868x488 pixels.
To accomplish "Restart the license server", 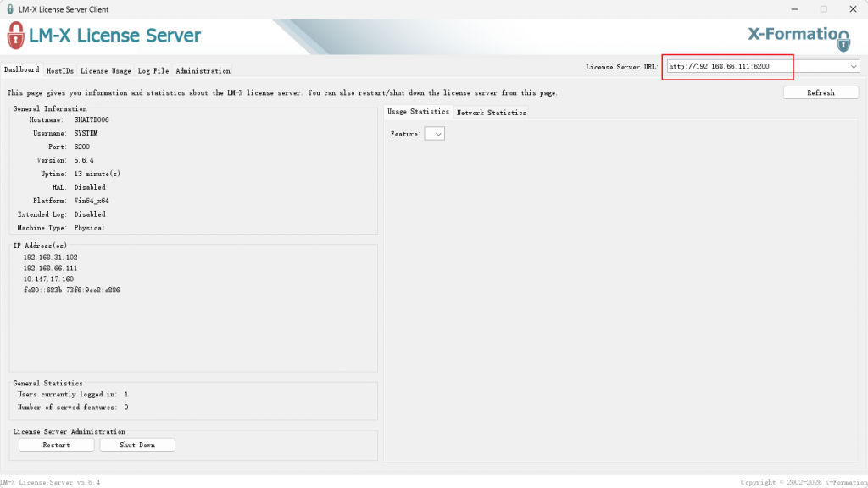I will click(x=56, y=445).
